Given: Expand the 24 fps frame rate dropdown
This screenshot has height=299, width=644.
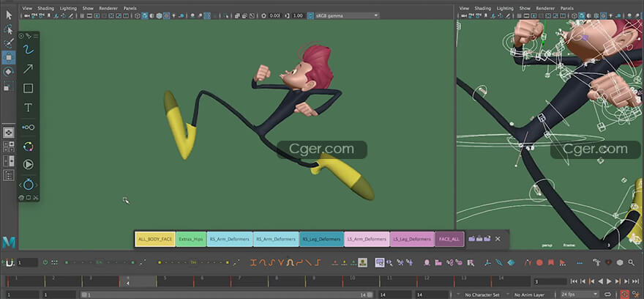Looking at the screenshot, I should click(577, 294).
